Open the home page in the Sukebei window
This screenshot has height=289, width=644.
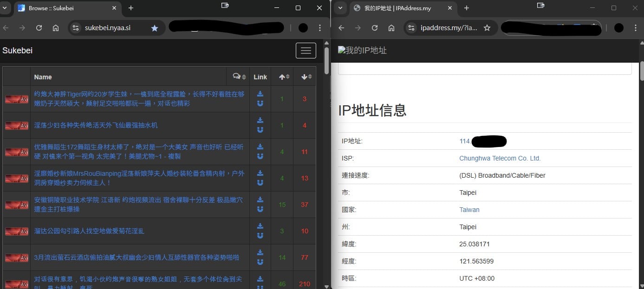pos(56,28)
